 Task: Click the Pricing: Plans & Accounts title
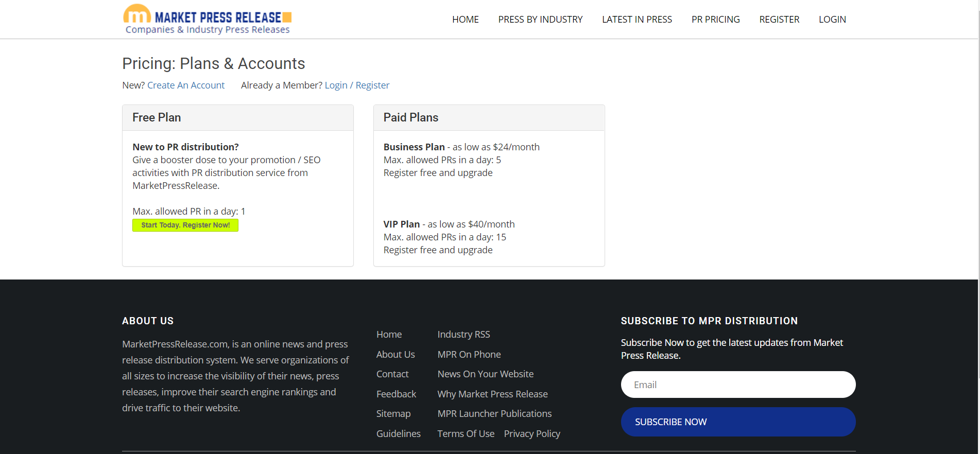click(214, 64)
